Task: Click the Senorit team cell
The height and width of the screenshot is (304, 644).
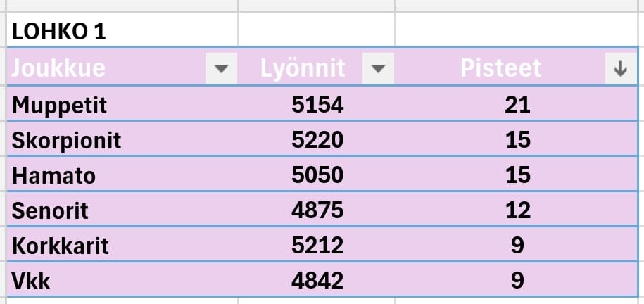Action: coord(51,210)
